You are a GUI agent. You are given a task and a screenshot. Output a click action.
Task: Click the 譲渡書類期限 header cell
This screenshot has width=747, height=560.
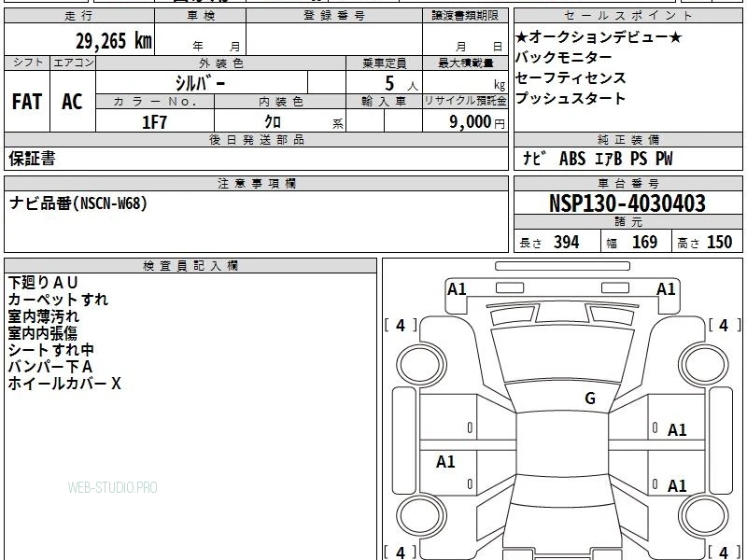tap(465, 16)
